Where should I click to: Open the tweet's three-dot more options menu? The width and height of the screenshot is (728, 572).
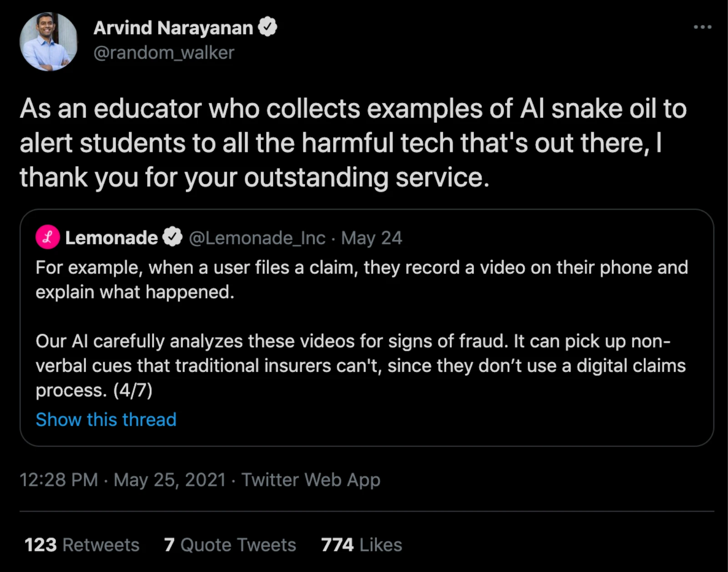point(702,27)
